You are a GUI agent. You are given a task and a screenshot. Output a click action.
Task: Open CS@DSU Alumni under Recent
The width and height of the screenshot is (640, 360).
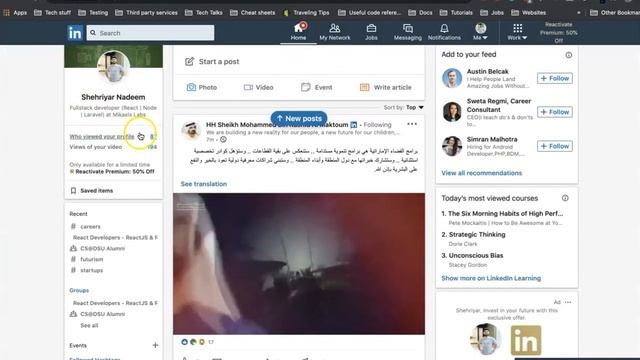(x=102, y=248)
